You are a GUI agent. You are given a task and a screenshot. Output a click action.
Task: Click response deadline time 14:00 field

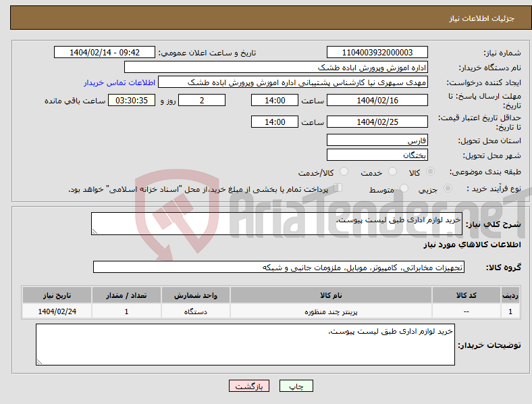point(275,100)
